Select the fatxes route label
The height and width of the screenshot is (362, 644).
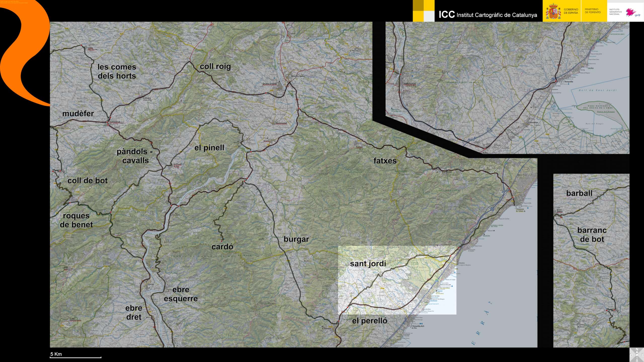(x=385, y=161)
